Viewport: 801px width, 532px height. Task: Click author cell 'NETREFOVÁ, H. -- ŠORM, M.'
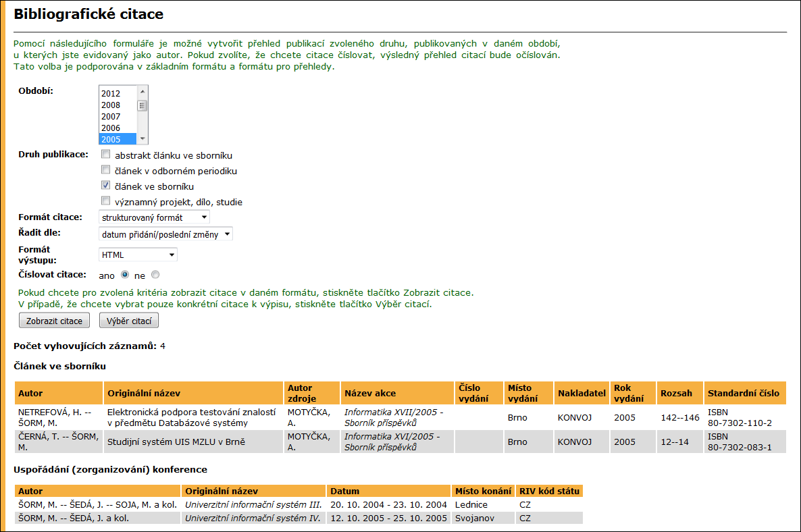[x=59, y=418]
